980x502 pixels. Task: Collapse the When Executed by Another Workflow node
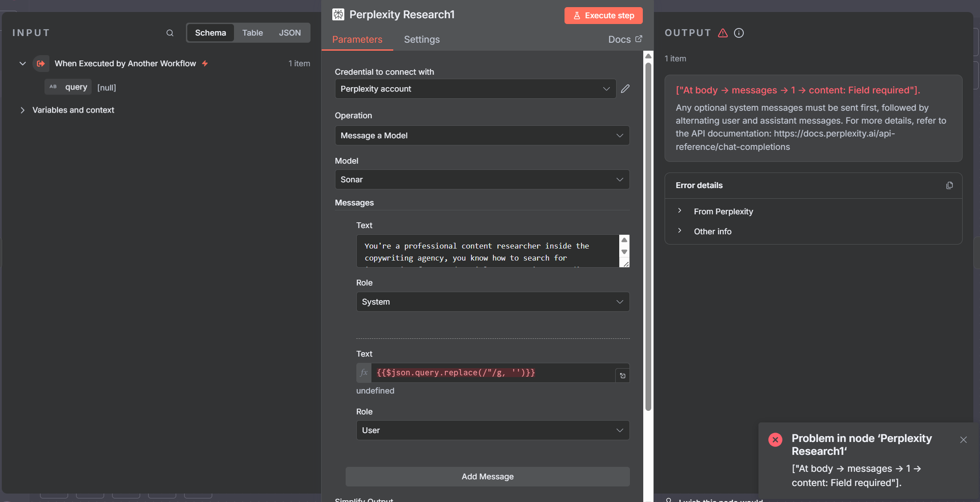click(x=23, y=64)
